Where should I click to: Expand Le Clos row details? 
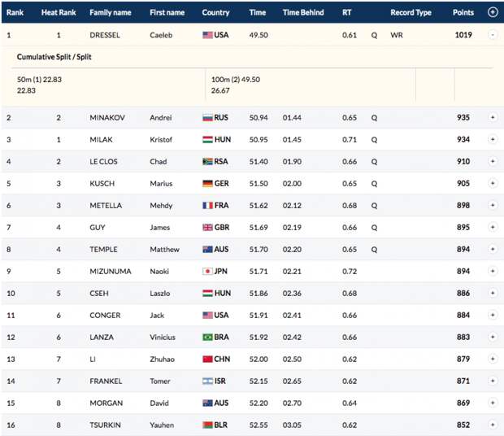tap(493, 162)
